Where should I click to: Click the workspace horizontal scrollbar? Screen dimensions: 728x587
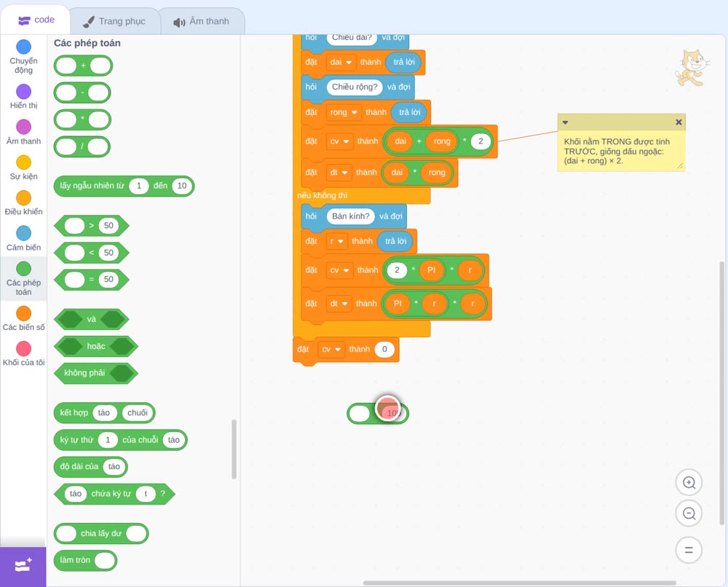[520, 583]
